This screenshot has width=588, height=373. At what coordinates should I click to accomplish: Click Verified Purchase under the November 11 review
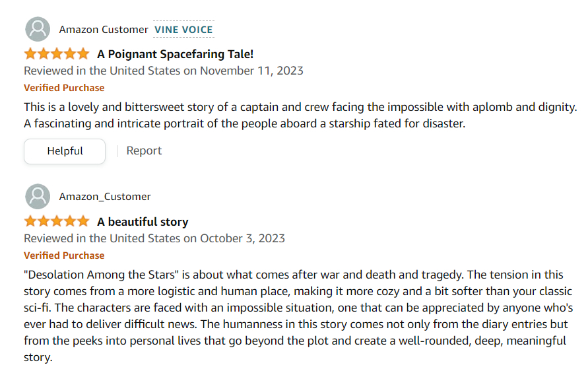(x=64, y=88)
